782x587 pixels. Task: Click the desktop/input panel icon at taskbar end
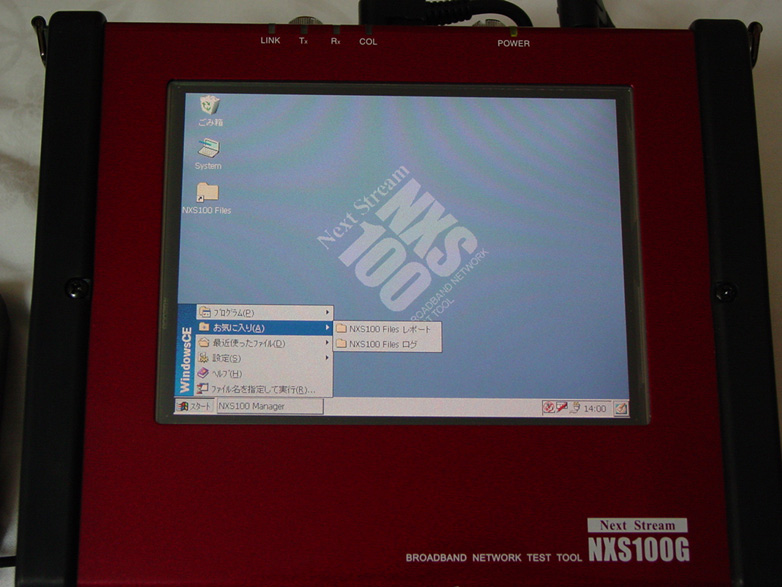click(620, 409)
